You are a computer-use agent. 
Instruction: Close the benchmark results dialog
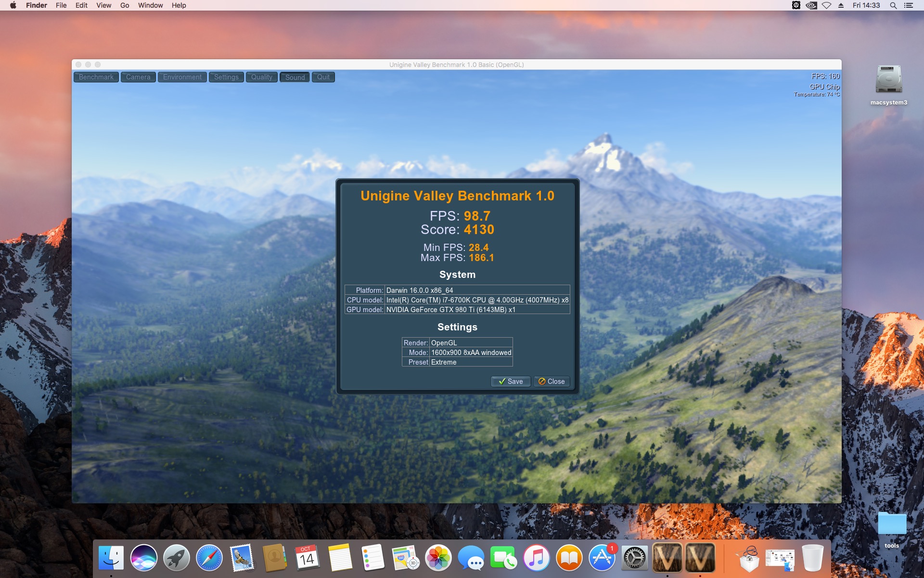[552, 381]
